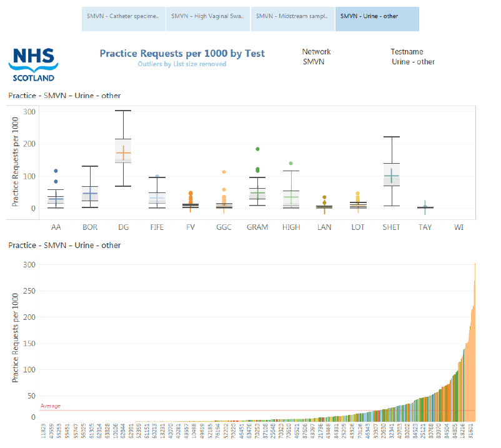
Task: Select the WI axis label
Action: tap(459, 227)
